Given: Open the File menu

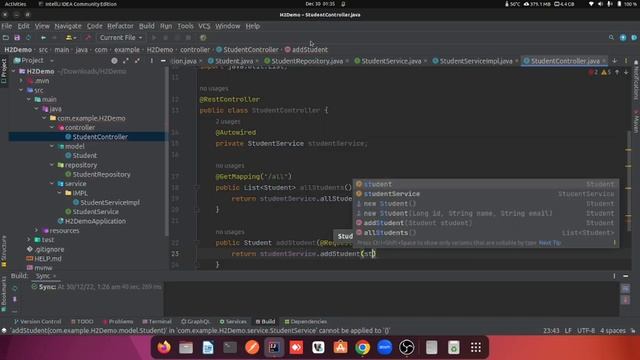Looking at the screenshot, I should click(7, 26).
